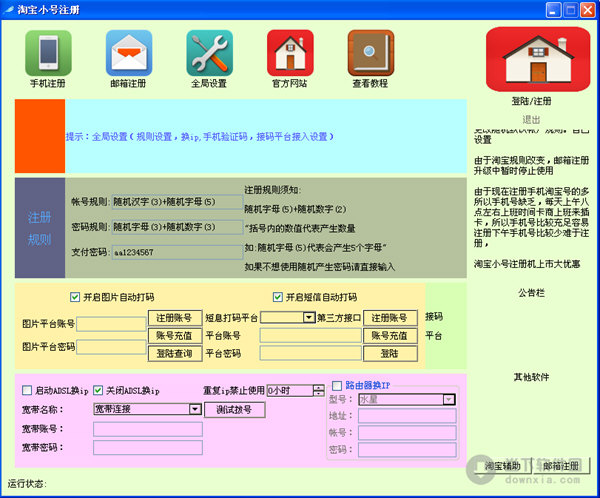Screen dimensions: 600x498
Task: Click 宽带账号 input field
Action: click(148, 429)
